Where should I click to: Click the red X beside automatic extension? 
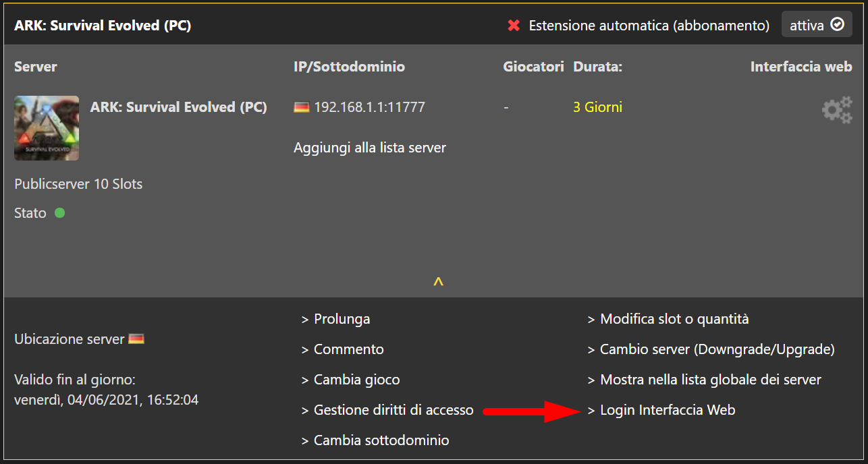coord(513,25)
